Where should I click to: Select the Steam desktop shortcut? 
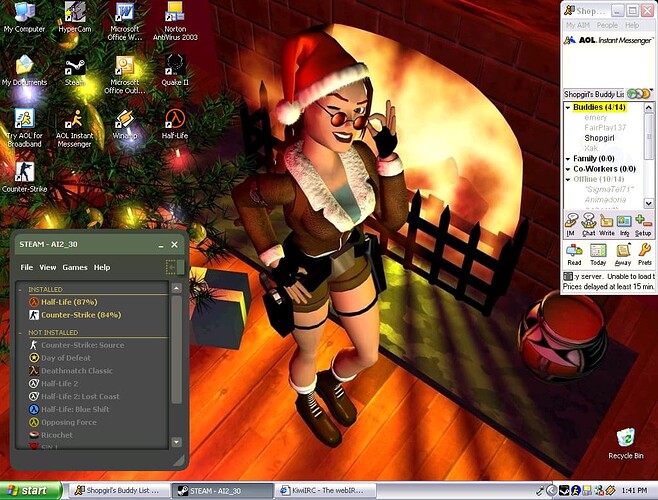[75, 71]
